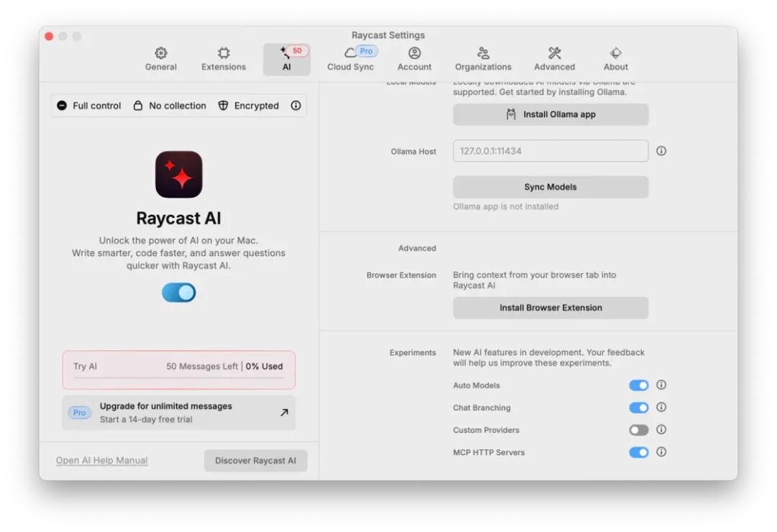
Task: Toggle the main Raycast AI switch
Action: 179,293
